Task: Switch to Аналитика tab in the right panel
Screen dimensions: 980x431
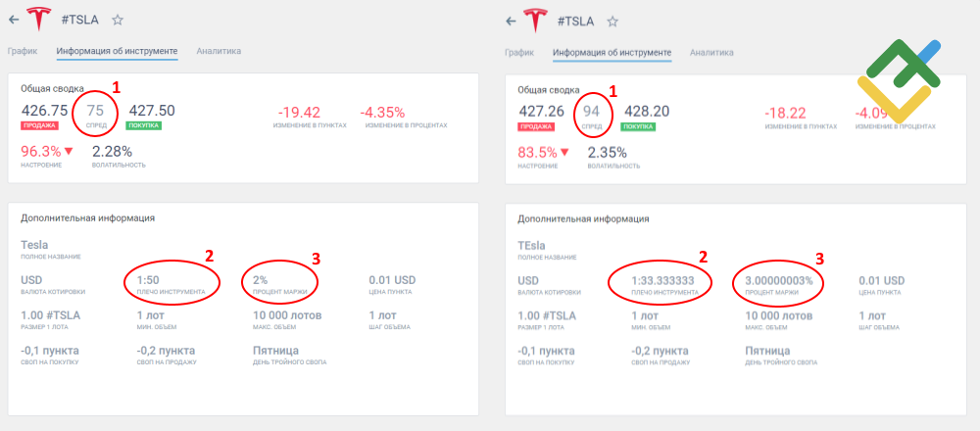Action: (711, 53)
